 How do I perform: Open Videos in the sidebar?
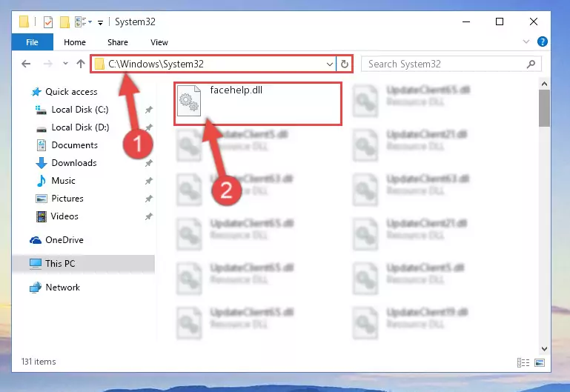64,216
